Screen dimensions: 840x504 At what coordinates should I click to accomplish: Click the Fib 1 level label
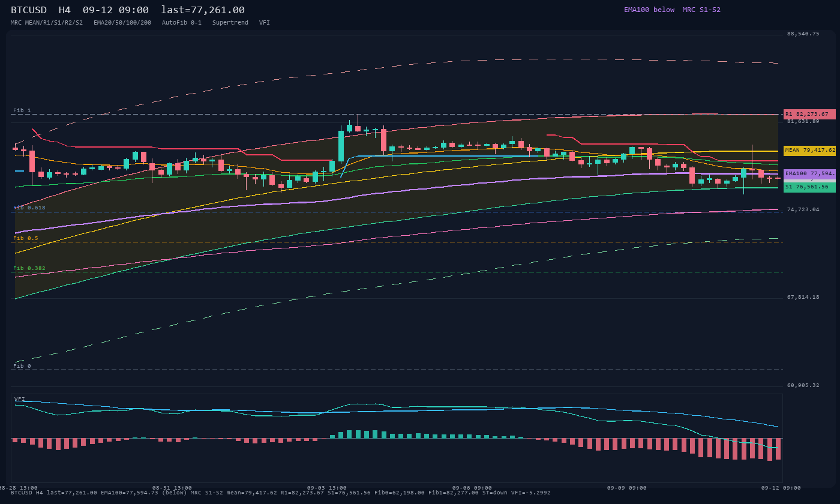point(22,110)
